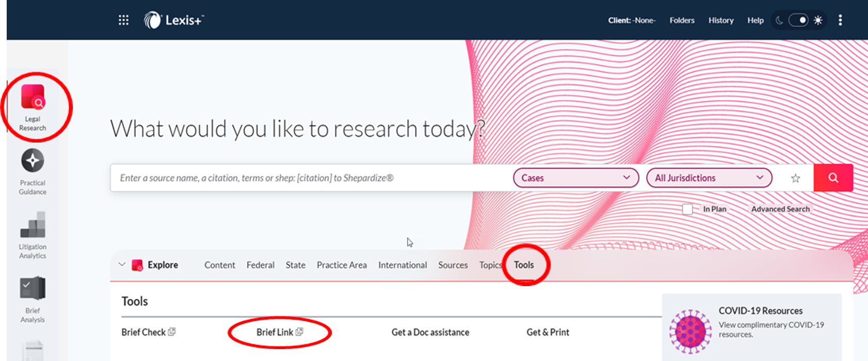Select the International tab
This screenshot has height=361, width=868.
pyautogui.click(x=403, y=265)
